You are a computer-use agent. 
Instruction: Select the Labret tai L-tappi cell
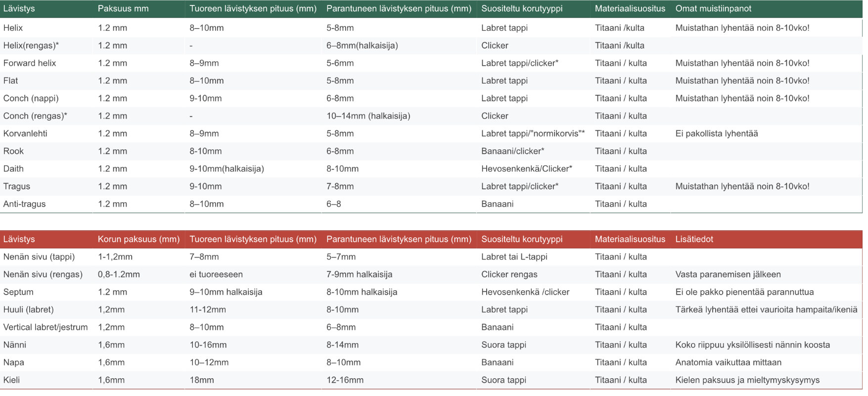(x=514, y=257)
